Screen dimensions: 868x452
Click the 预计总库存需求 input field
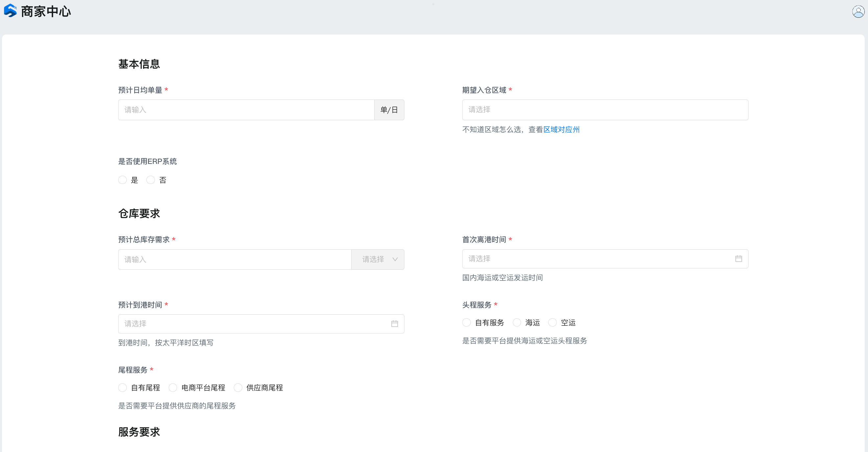click(x=234, y=260)
